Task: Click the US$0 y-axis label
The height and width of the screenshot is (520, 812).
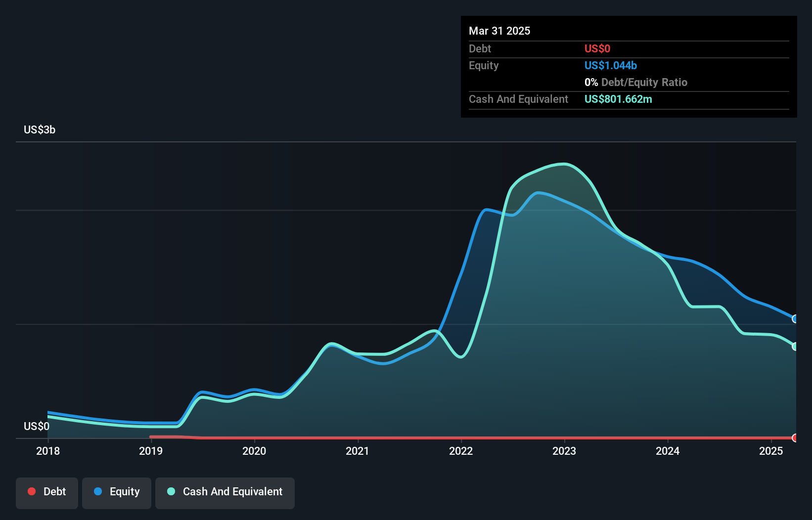Action: pos(37,427)
